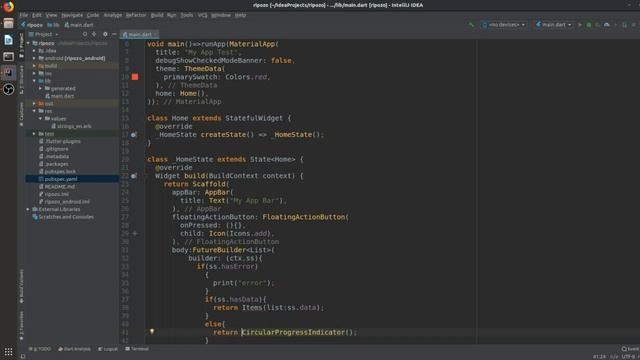Show applications grid at dock bottom

[8, 351]
